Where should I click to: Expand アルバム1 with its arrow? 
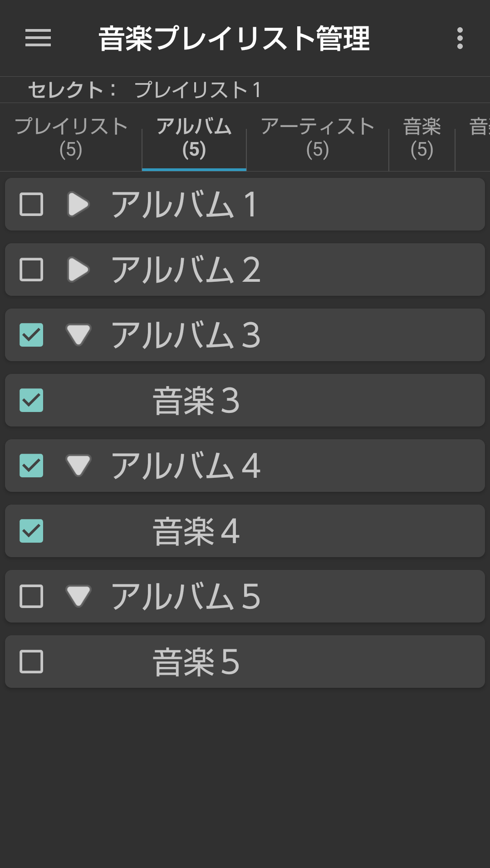click(78, 204)
